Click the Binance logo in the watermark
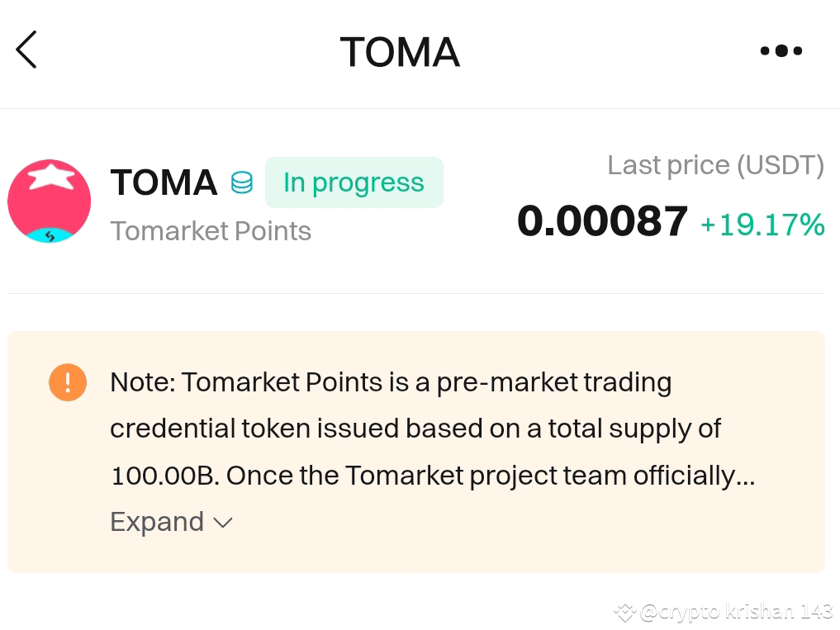Screen dimensions: 840x630 point(624,612)
